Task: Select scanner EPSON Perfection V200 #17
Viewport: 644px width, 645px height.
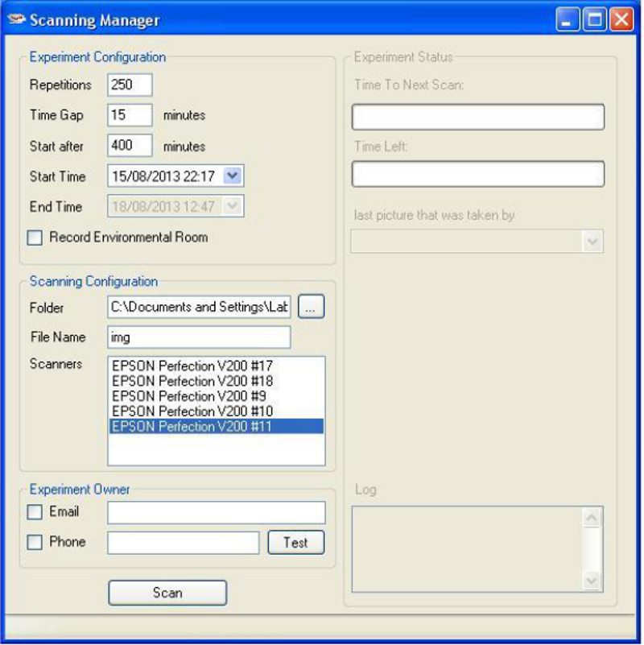Action: point(217,366)
